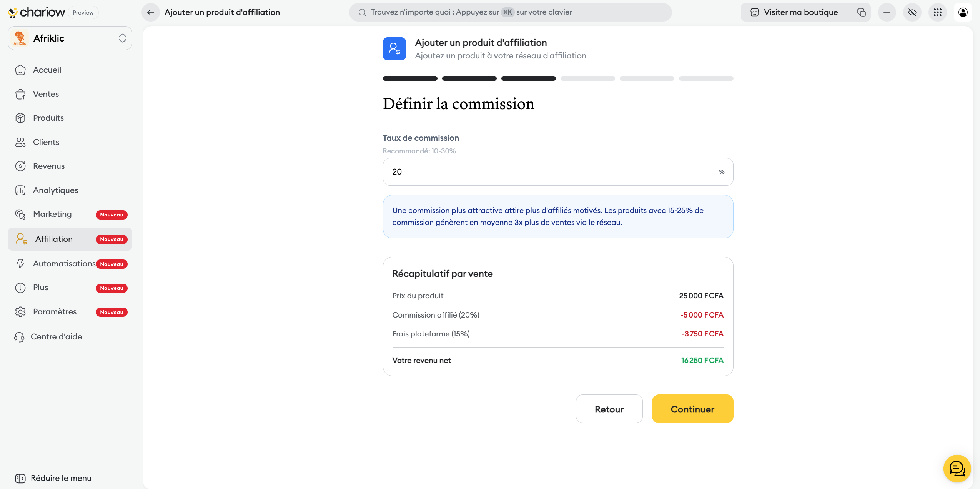
Task: Click the plus icon in top bar
Action: [887, 12]
